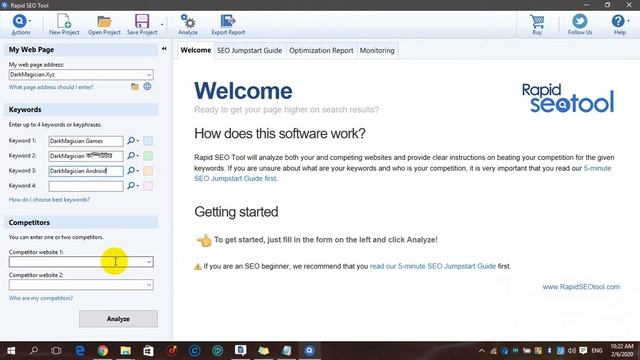Expand Competitor website 1 dropdown arrow

click(149, 262)
